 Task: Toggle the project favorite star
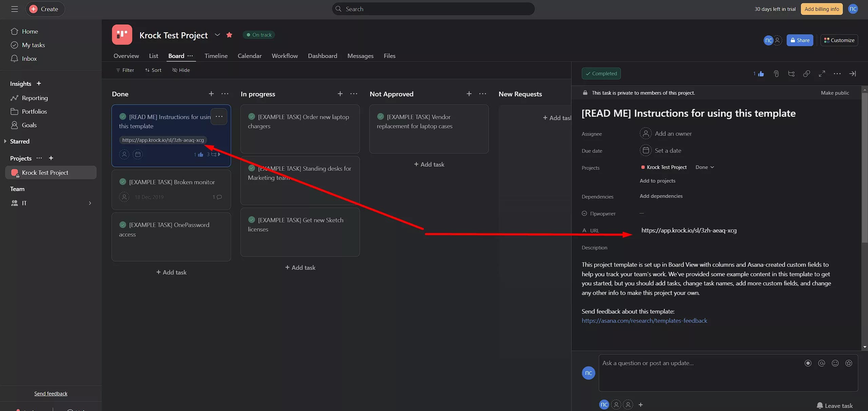pyautogui.click(x=229, y=35)
